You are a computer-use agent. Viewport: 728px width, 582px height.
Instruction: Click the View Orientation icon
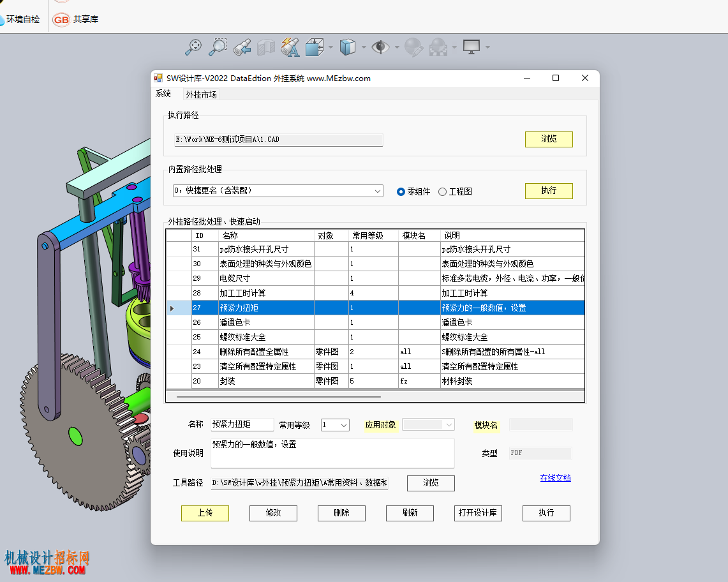pyautogui.click(x=315, y=47)
